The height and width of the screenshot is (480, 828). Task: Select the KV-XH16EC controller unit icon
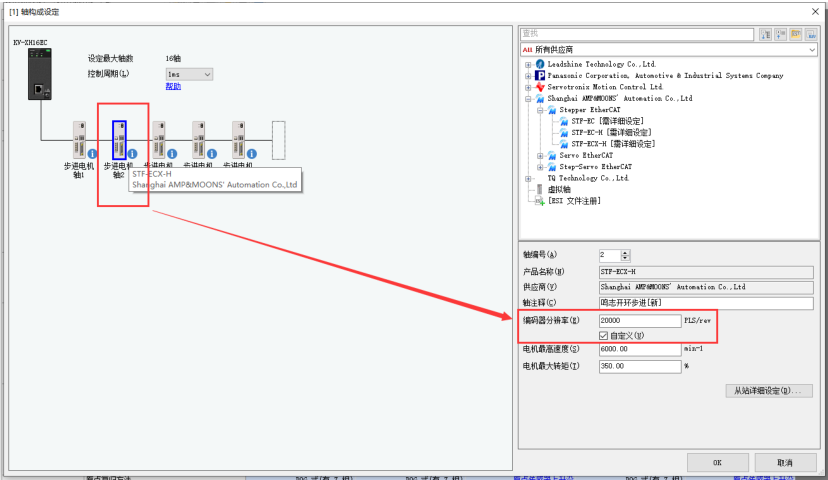pos(41,74)
